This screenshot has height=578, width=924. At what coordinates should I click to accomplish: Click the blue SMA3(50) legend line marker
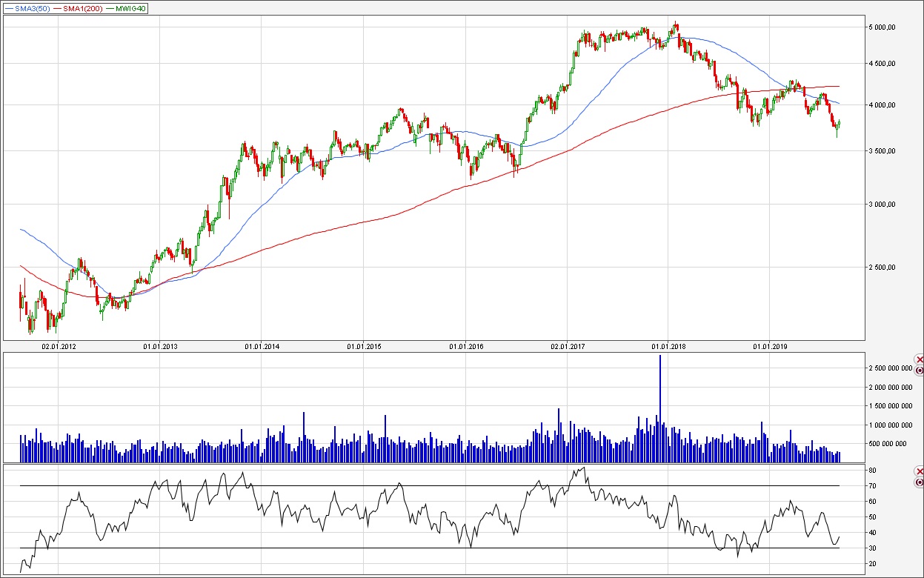click(9, 8)
